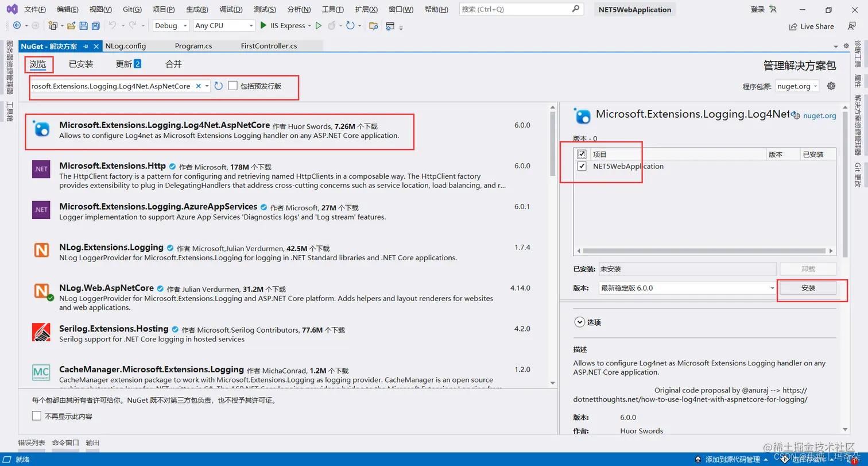Open the Error List (错误列表) panel tab

(x=32, y=443)
